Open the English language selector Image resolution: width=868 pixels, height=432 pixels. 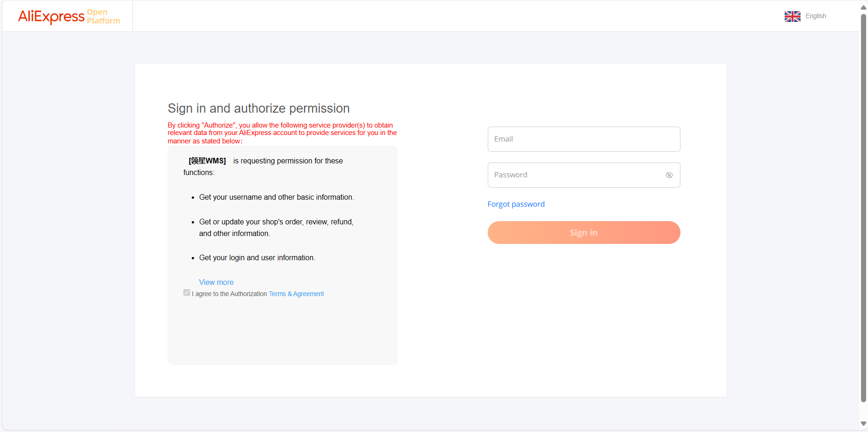click(x=815, y=16)
